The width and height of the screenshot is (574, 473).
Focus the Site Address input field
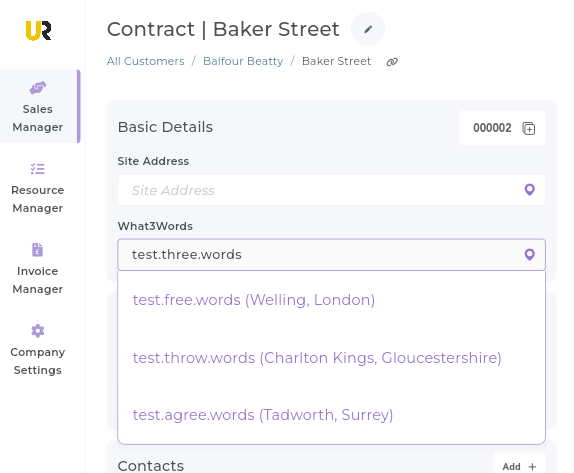click(331, 190)
